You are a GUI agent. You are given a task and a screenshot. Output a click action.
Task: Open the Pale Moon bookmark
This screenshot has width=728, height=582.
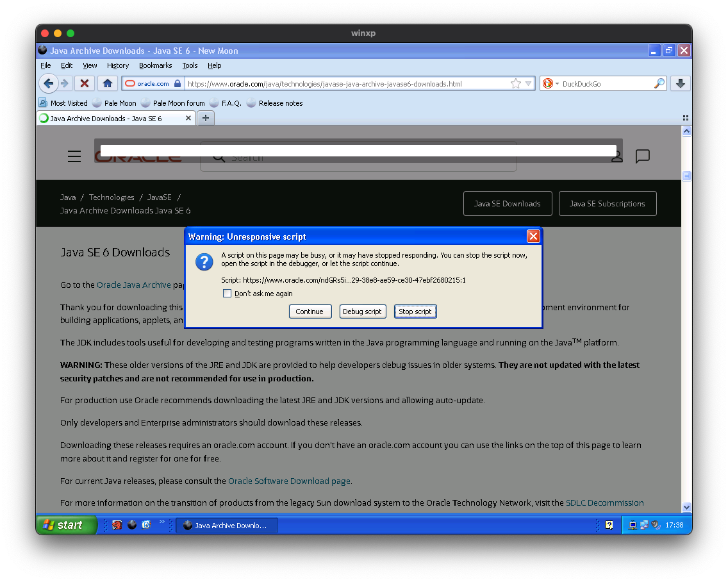point(114,103)
